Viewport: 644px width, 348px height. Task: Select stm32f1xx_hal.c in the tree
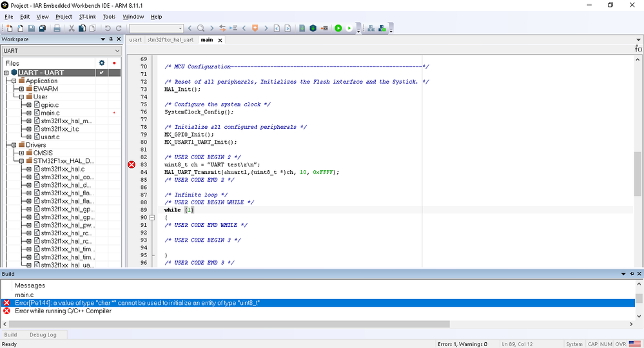[63, 169]
